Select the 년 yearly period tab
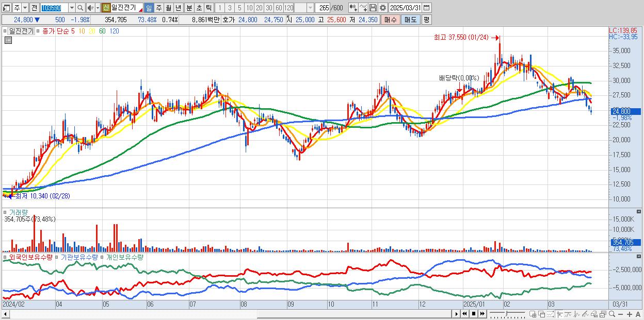Screen dimensions: 644x320 [x=178, y=8]
